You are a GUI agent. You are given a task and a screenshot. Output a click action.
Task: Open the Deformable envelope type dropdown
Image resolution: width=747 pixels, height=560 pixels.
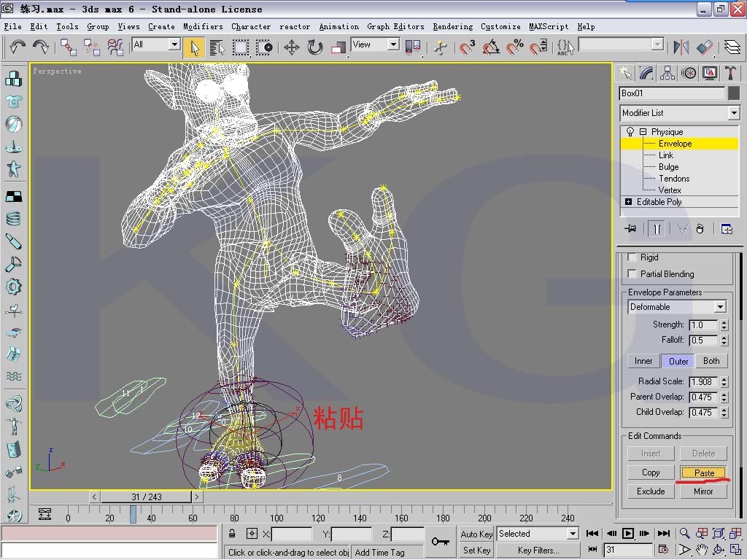pos(677,307)
